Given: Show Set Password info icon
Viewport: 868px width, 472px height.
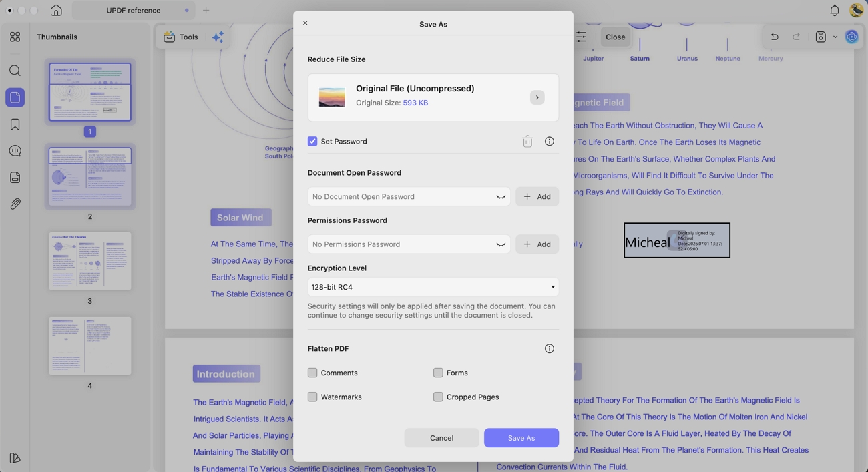Looking at the screenshot, I should (549, 141).
